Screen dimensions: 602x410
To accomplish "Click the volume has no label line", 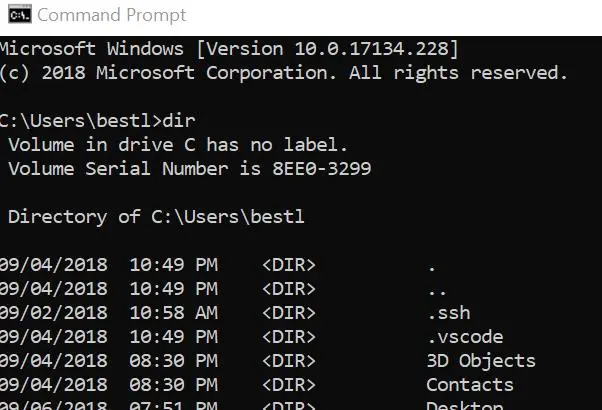I will (178, 145).
